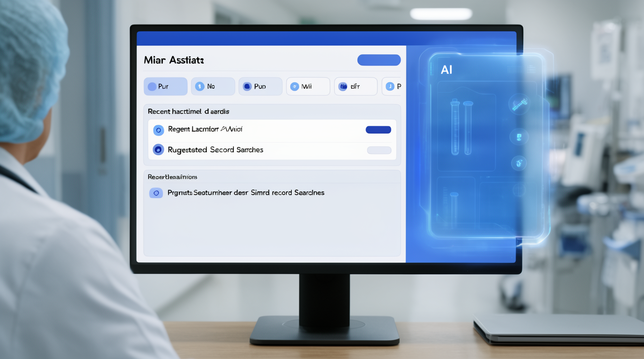Click the Regent Lacmforr text
Image resolution: width=644 pixels, height=359 pixels.
pos(205,129)
